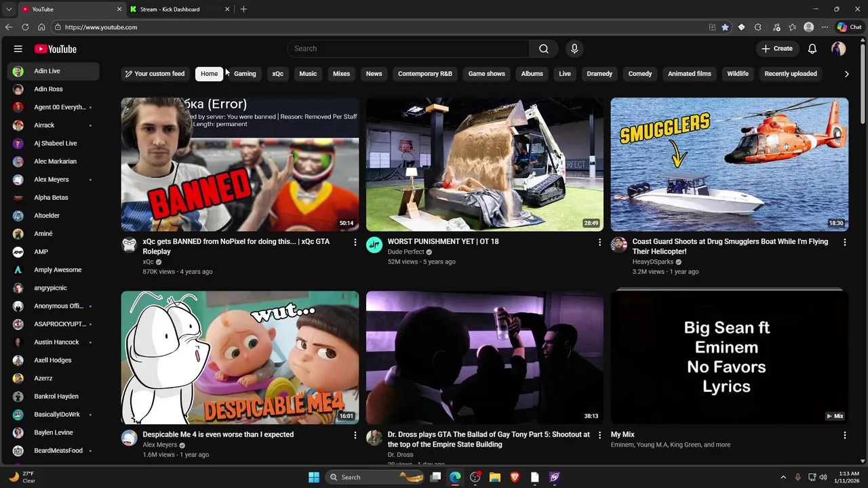Screen dimensions: 868x488
Task: Open the tab search dropdown arrow
Action: pos(9,9)
